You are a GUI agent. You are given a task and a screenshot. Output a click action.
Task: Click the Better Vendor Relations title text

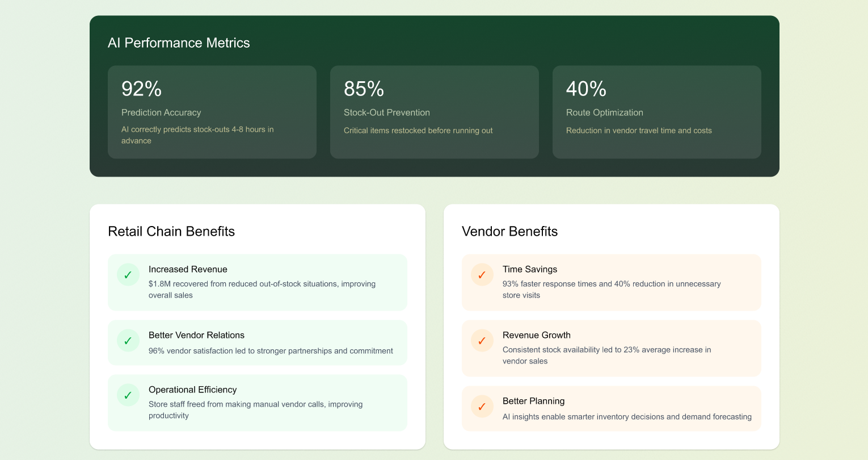click(196, 335)
